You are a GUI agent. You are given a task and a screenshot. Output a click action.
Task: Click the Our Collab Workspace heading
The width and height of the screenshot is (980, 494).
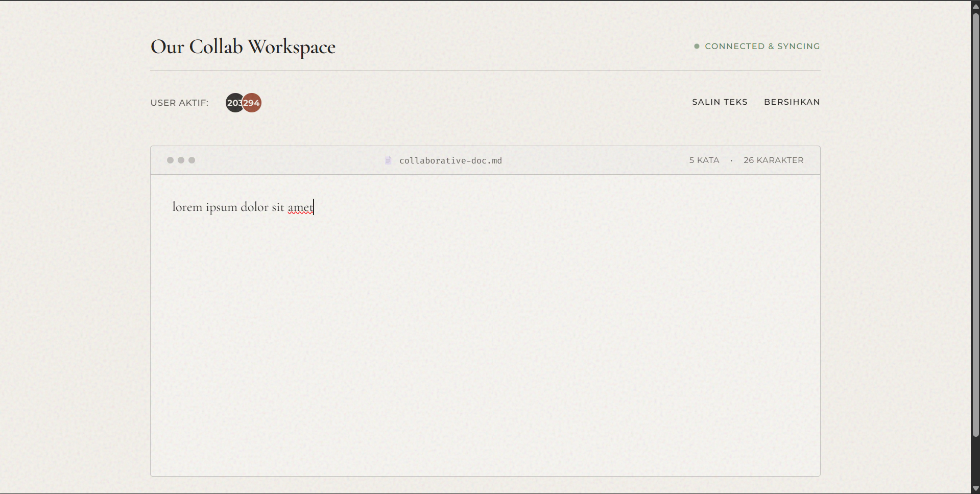(243, 47)
